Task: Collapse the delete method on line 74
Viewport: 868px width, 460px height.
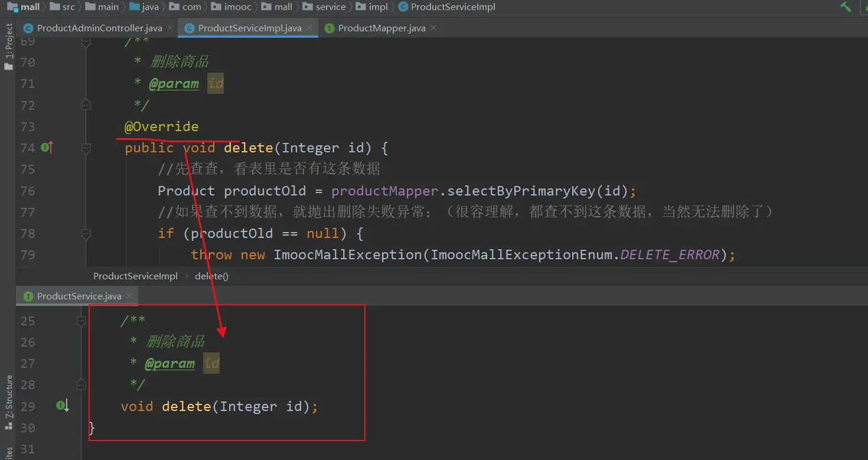Action: point(86,148)
